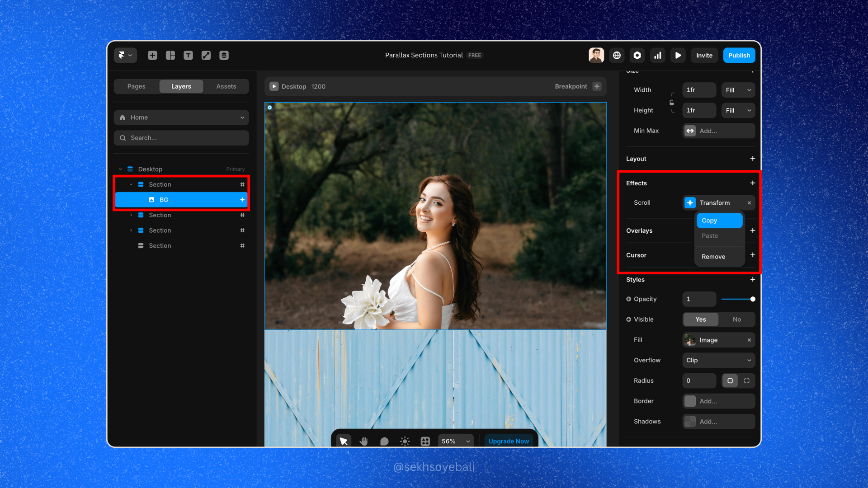Viewport: 868px width, 488px height.
Task: Open the Home page dropdown
Action: pyautogui.click(x=181, y=117)
